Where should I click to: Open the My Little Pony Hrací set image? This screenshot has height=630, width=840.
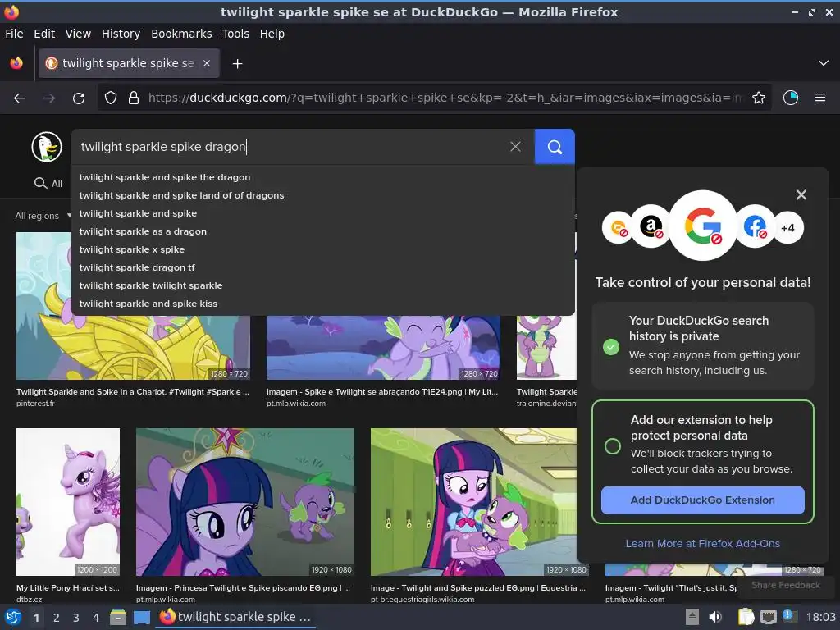coord(68,502)
